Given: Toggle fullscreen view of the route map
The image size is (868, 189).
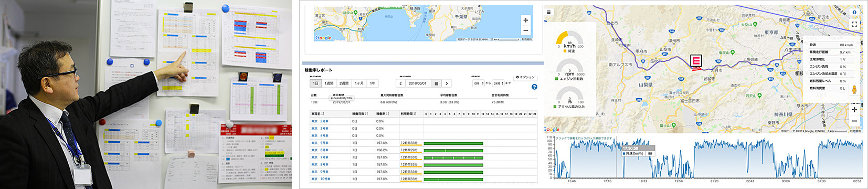Looking at the screenshot, I should 854,24.
